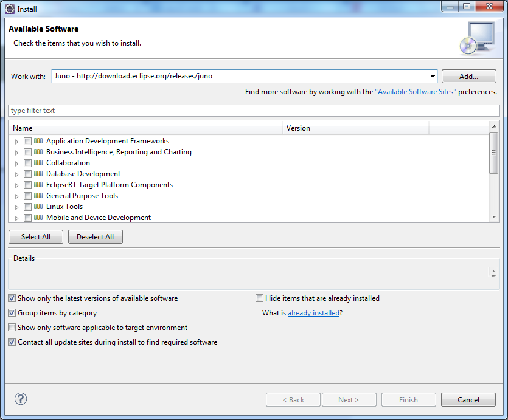Click category icon beside Collaboration
Screen dimensions: 508x420
pos(38,163)
